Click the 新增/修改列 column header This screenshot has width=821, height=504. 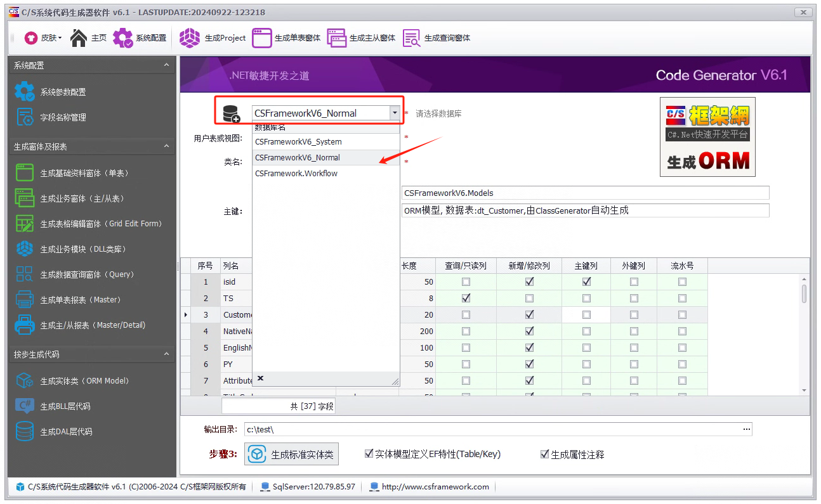point(530,266)
